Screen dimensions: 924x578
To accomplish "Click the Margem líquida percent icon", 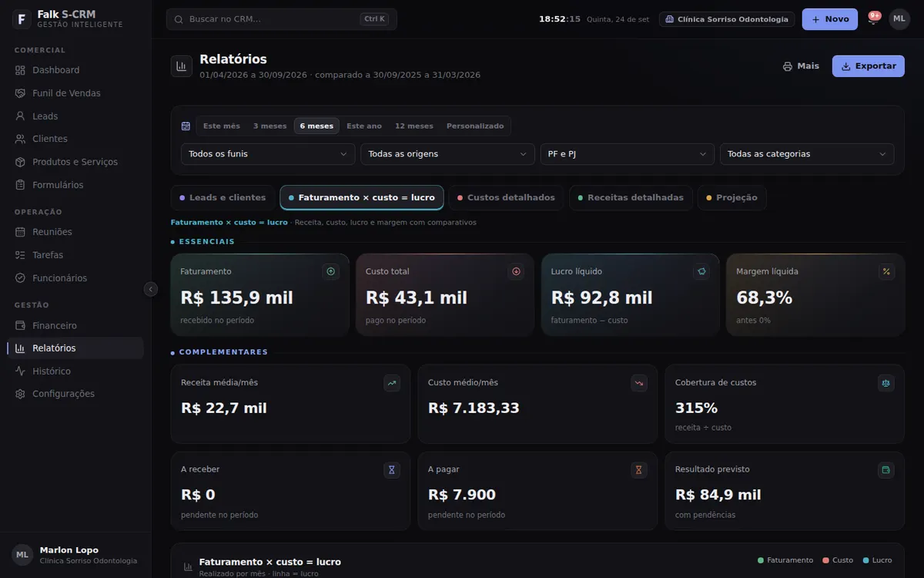I will (x=886, y=271).
